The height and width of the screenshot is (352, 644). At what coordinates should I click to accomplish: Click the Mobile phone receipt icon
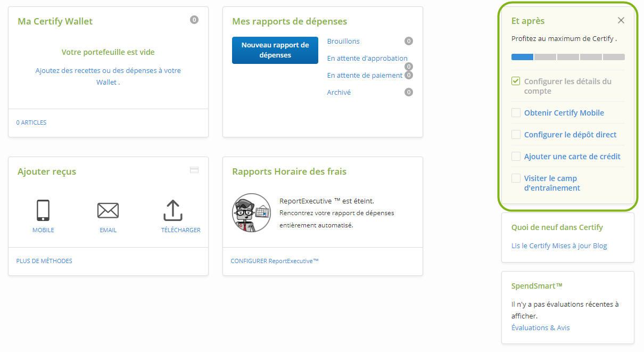pyautogui.click(x=43, y=210)
